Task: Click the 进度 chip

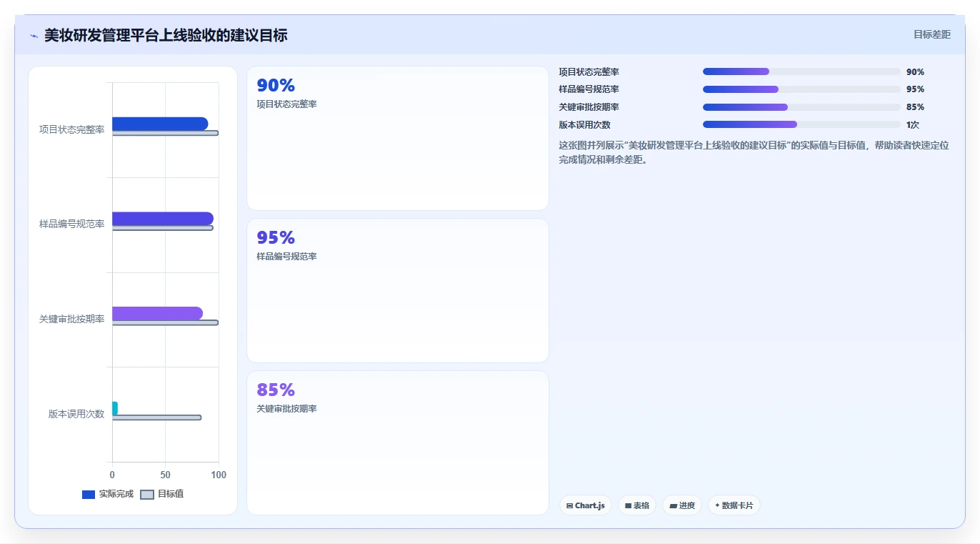Action: [682, 505]
